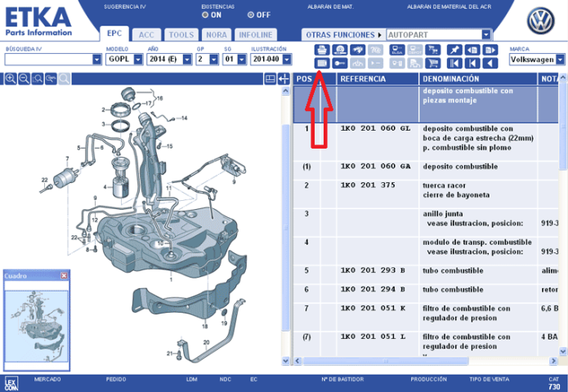Click parts list horizontal scrollbar thumb
Viewport: 568px width, 392px height.
coord(386,361)
